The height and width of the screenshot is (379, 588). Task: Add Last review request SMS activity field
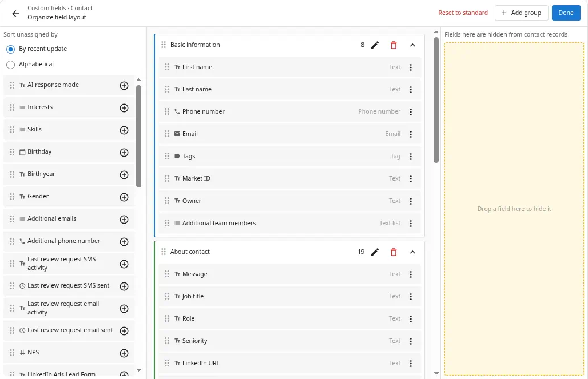point(124,264)
